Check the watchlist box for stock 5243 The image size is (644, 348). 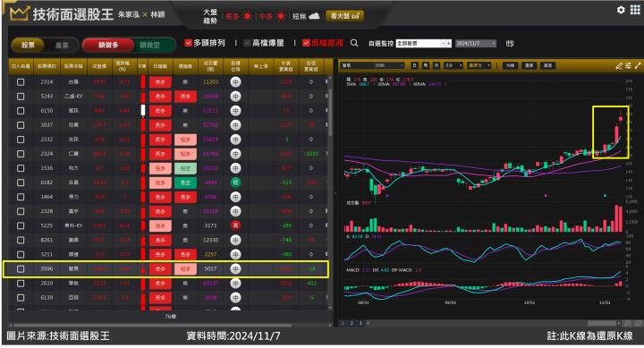[x=21, y=97]
